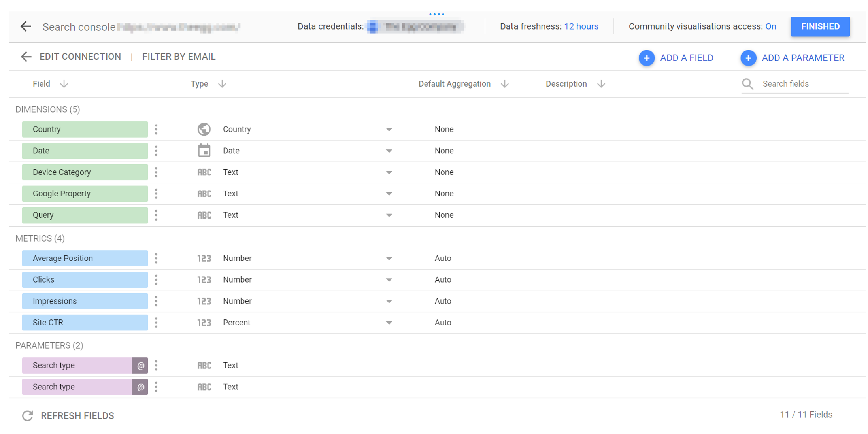Select the Site CTR metric chip
The height and width of the screenshot is (434, 868).
coord(85,323)
